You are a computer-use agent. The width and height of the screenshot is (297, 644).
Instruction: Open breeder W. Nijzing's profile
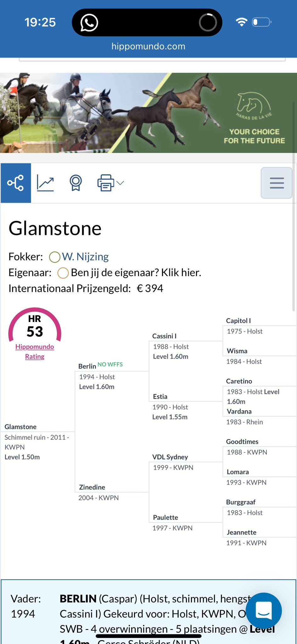pyautogui.click(x=85, y=257)
